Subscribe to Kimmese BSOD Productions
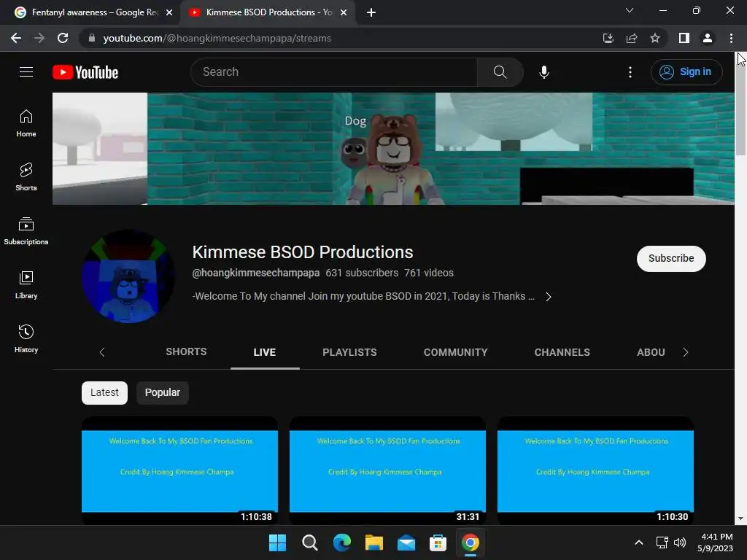 click(671, 258)
